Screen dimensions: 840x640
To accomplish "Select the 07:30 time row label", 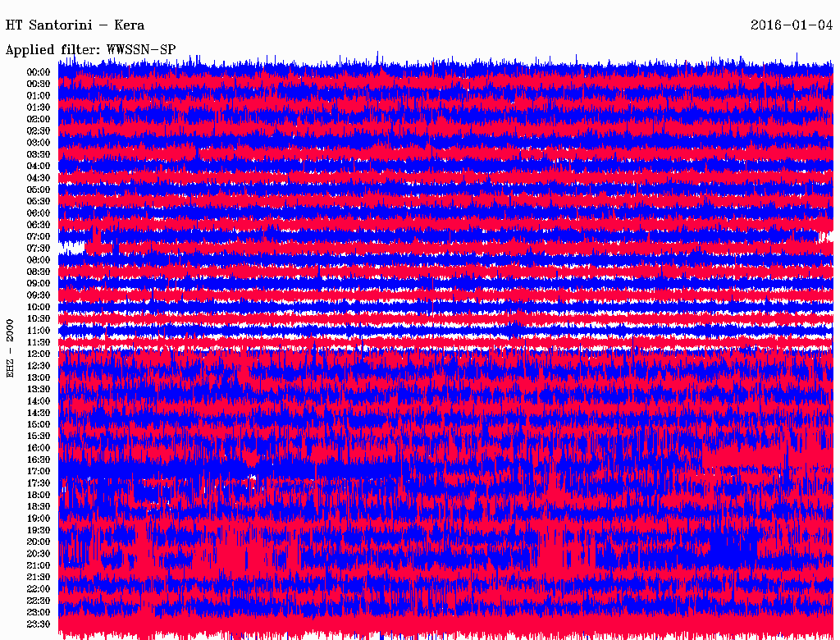I will coord(39,249).
